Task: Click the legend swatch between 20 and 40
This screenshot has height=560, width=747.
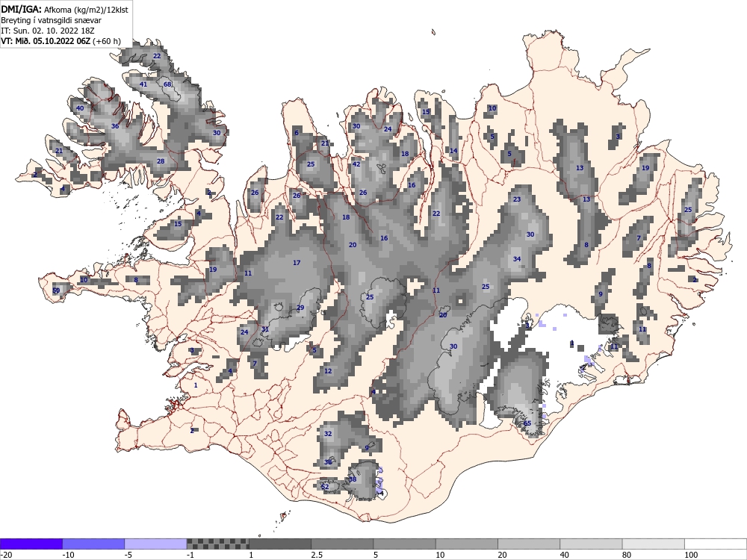Action: [x=529, y=544]
